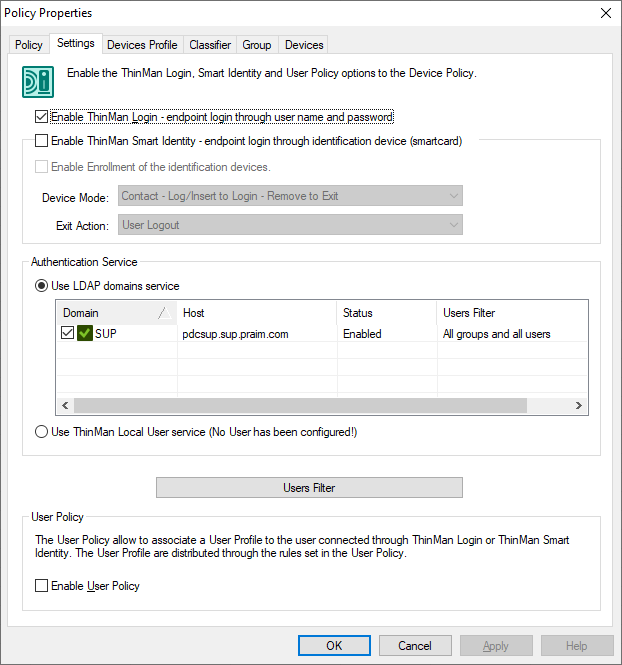
Task: Go to the Classifier tab
Action: click(210, 45)
